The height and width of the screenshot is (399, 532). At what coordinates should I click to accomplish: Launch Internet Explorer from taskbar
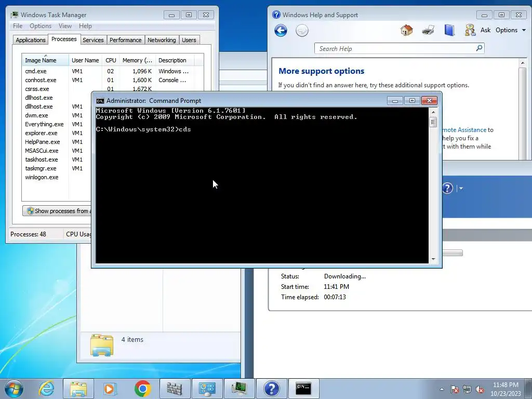[46, 389]
